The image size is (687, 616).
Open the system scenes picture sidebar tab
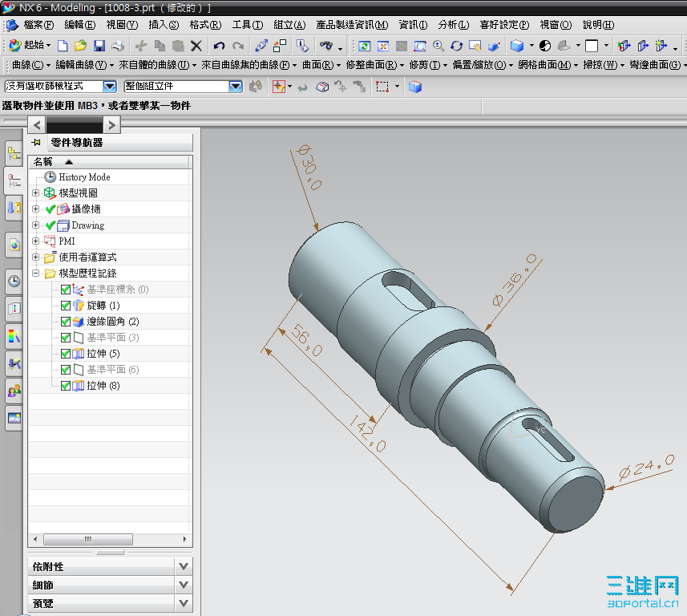click(14, 418)
